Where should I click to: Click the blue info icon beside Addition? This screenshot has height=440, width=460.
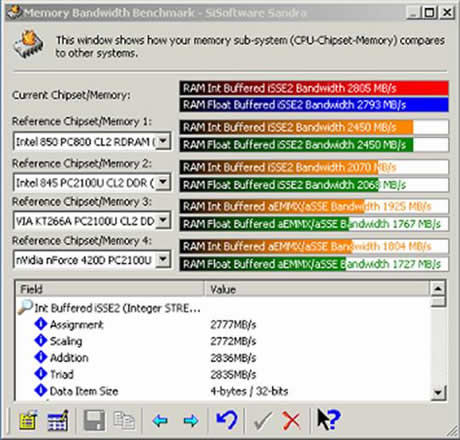(x=41, y=357)
